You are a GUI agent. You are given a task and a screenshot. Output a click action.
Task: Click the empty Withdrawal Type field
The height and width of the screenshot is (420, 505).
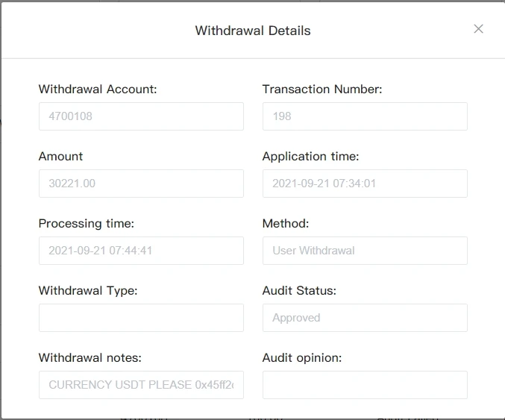click(x=141, y=318)
